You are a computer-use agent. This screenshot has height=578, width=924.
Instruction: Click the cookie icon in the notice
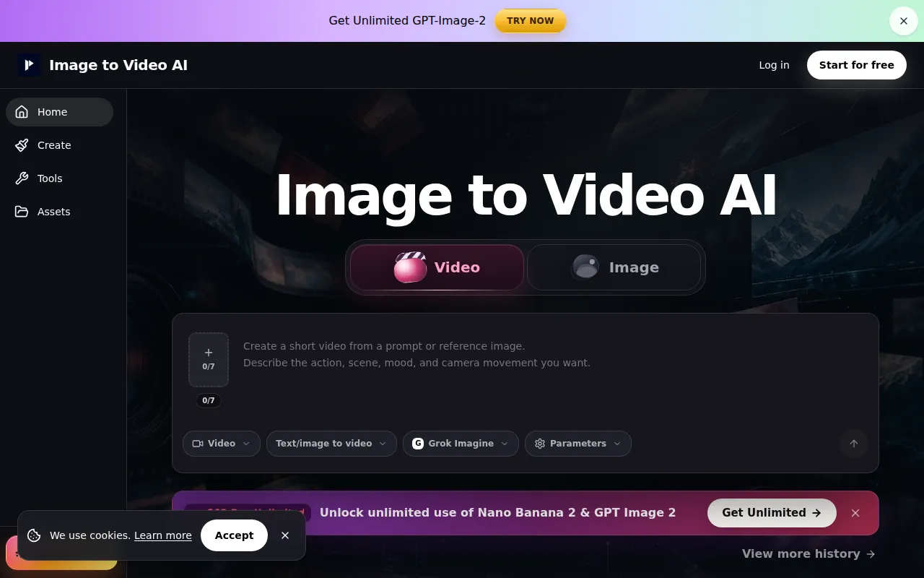pos(34,535)
